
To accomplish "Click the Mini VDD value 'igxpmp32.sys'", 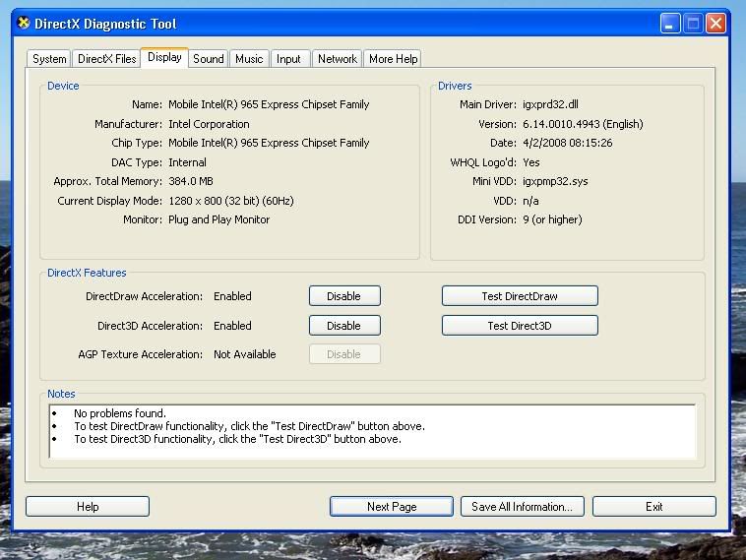I will 555,181.
